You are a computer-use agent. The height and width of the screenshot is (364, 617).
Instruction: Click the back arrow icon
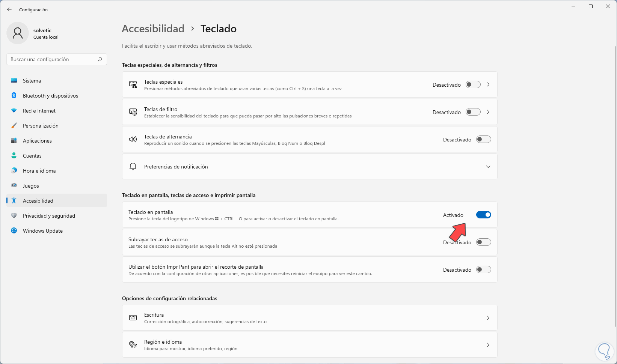pyautogui.click(x=9, y=9)
